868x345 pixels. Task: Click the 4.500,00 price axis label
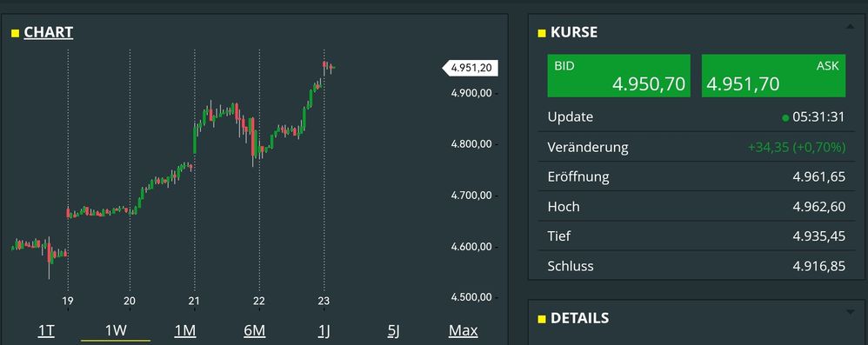pyautogui.click(x=471, y=297)
